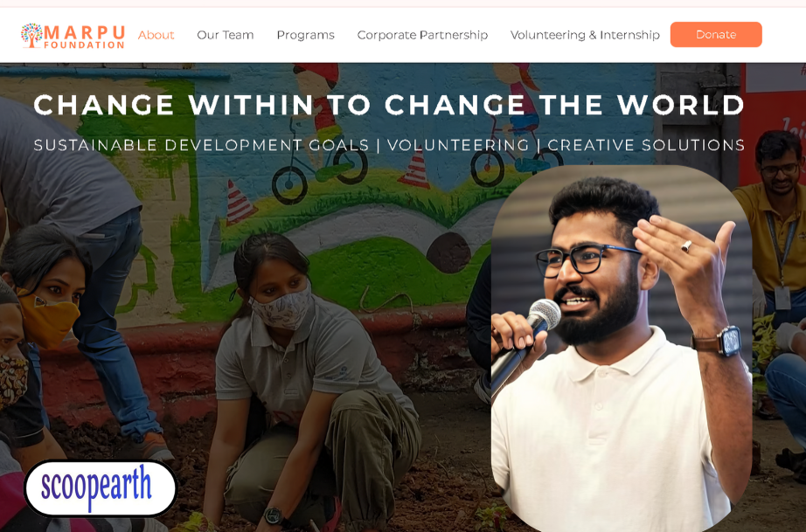This screenshot has height=532, width=806.
Task: Open the Programs navigation link
Action: tap(305, 35)
